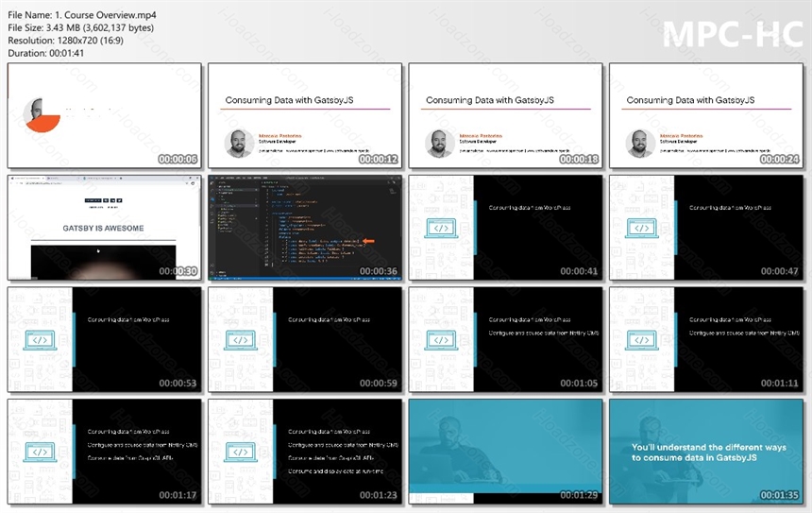Viewport: 812px width, 513px height.
Task: Select the thumbnail stamped 00:01:23
Action: click(305, 452)
